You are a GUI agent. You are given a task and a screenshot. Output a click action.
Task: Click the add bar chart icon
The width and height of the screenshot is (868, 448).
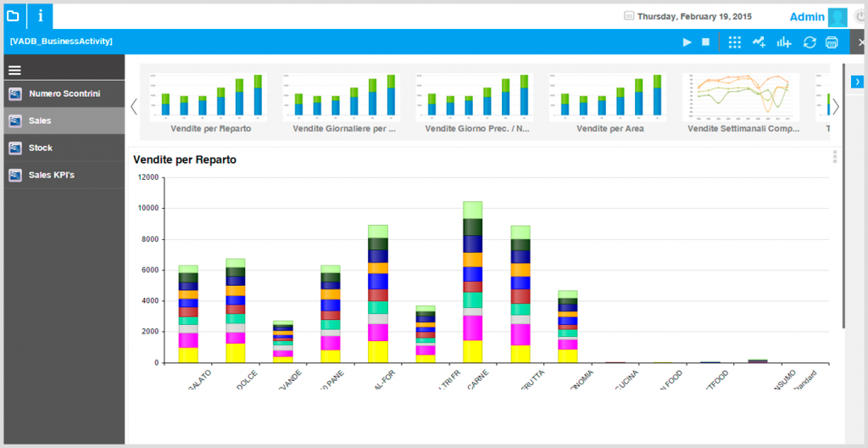click(784, 42)
